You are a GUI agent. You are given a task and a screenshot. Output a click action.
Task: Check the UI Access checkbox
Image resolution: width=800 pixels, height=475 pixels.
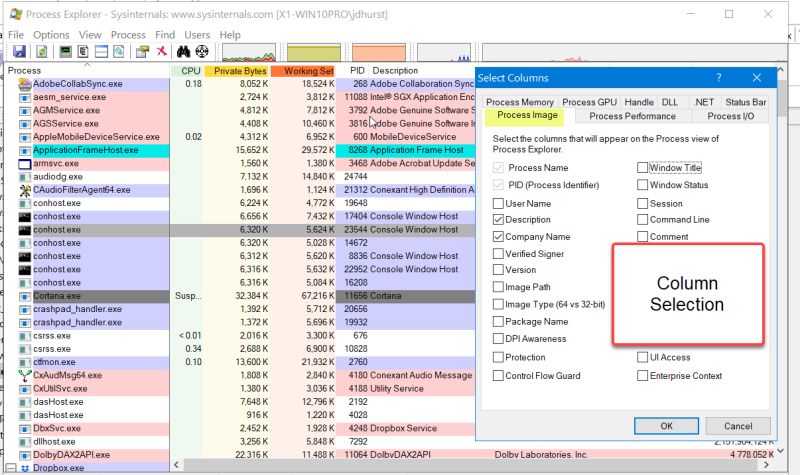coord(643,358)
